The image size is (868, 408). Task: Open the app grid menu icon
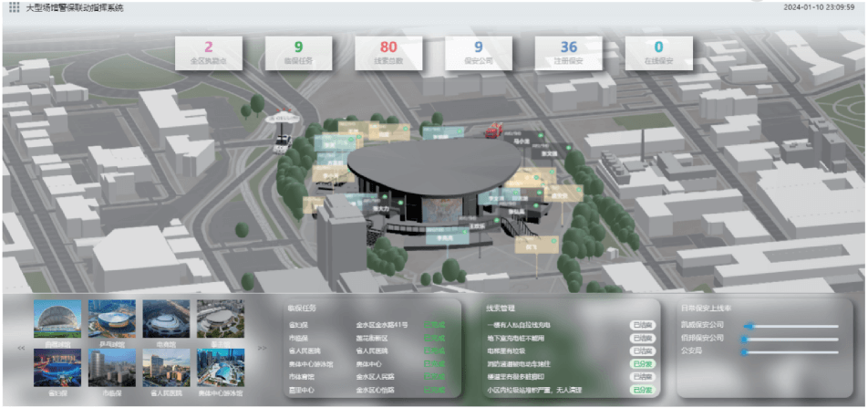[x=14, y=7]
